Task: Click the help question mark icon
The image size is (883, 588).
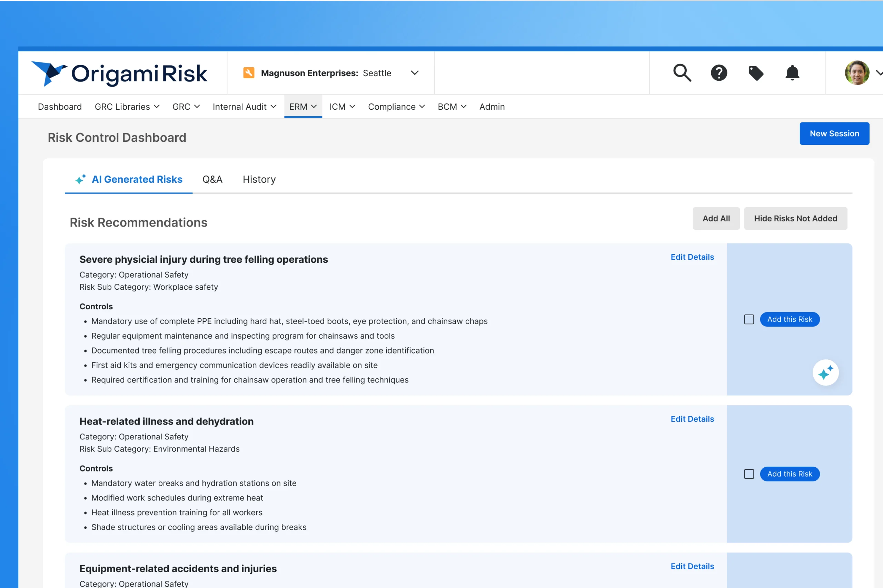Action: [x=719, y=73]
